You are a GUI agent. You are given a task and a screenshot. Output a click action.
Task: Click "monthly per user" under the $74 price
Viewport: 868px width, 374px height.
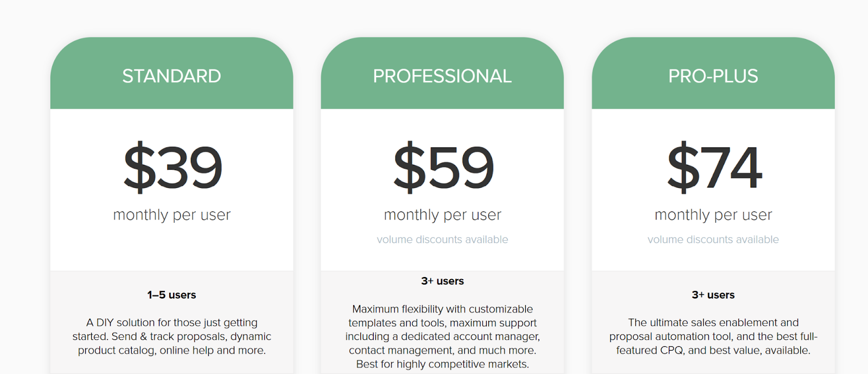click(x=713, y=215)
